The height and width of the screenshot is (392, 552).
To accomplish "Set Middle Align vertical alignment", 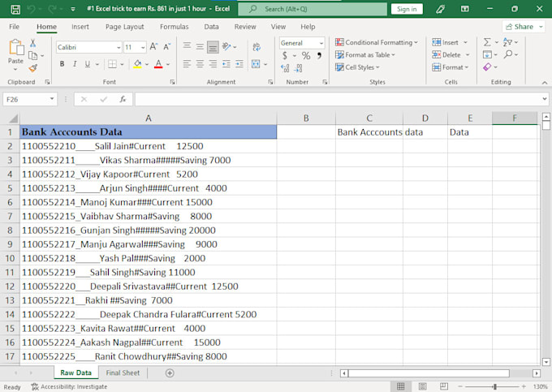I will (x=200, y=46).
